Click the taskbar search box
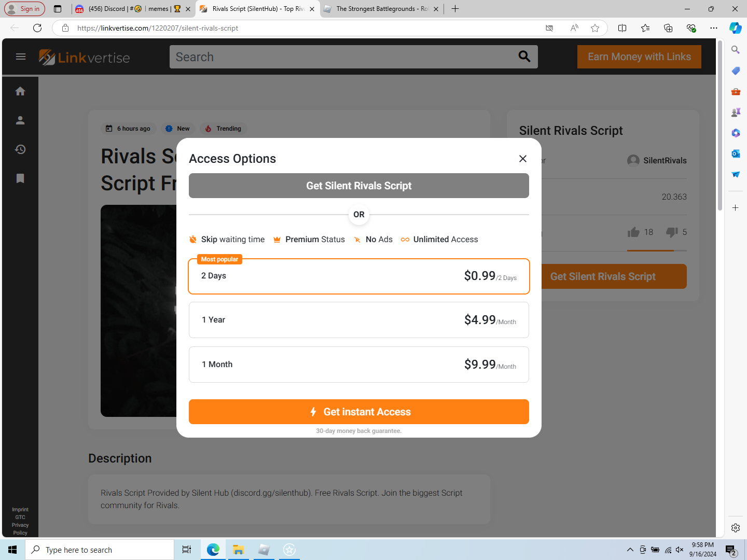Image resolution: width=747 pixels, height=560 pixels. (100, 550)
